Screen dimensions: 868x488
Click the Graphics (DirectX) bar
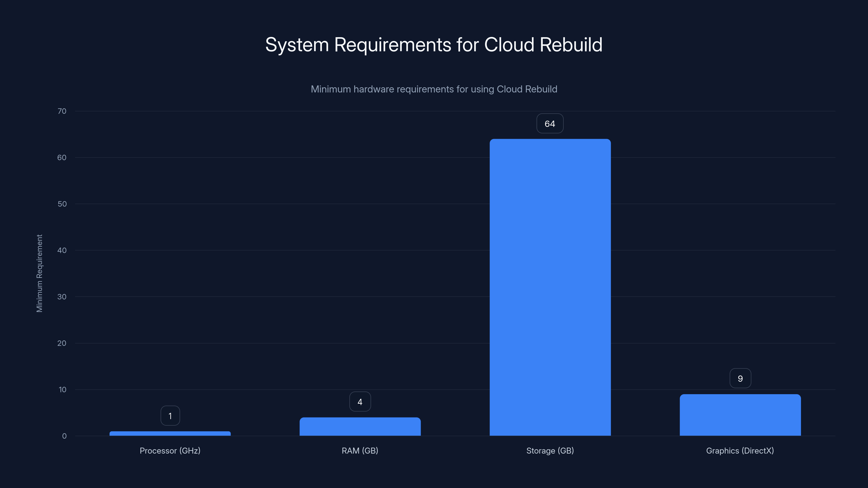pyautogui.click(x=740, y=415)
